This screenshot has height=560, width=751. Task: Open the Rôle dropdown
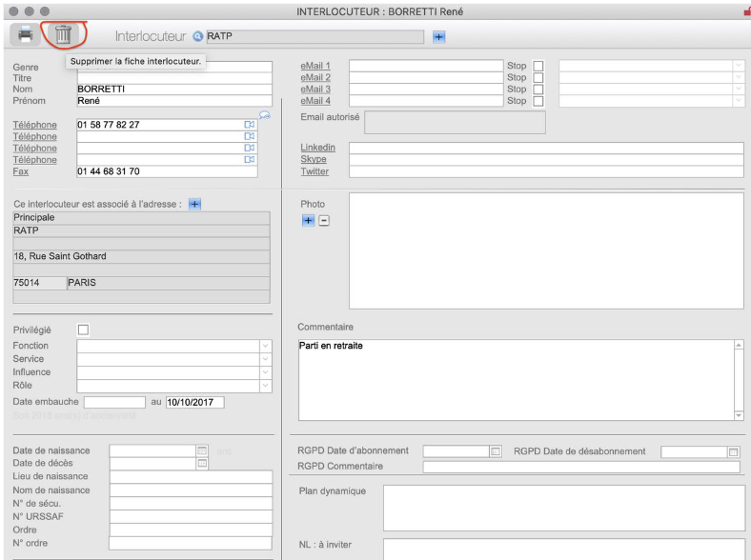pyautogui.click(x=266, y=386)
